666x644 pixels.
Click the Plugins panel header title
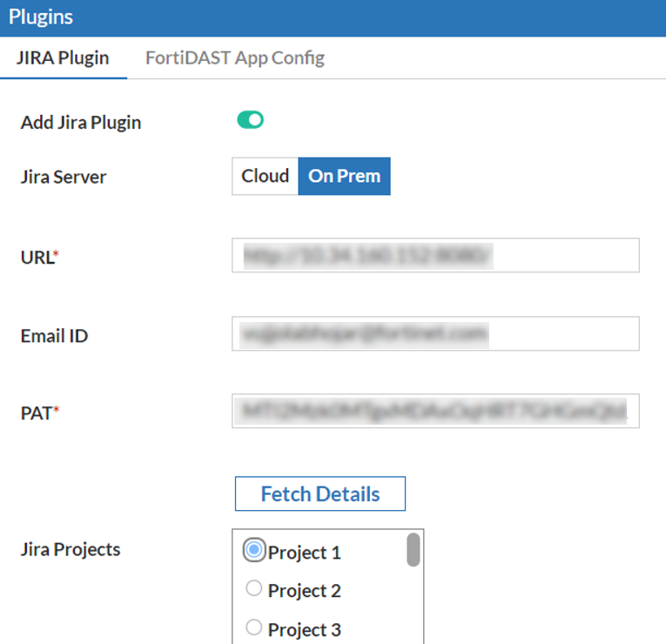(x=41, y=17)
